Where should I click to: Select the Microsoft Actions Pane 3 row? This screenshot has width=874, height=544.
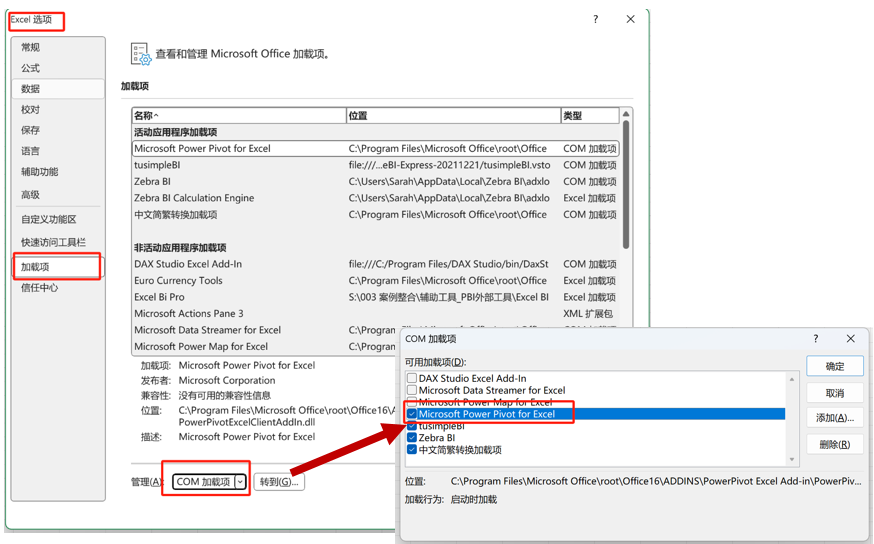tap(375, 313)
